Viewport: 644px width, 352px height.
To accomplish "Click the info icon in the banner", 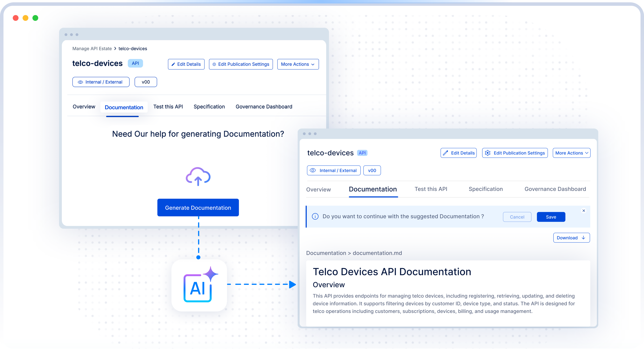I will pos(315,217).
